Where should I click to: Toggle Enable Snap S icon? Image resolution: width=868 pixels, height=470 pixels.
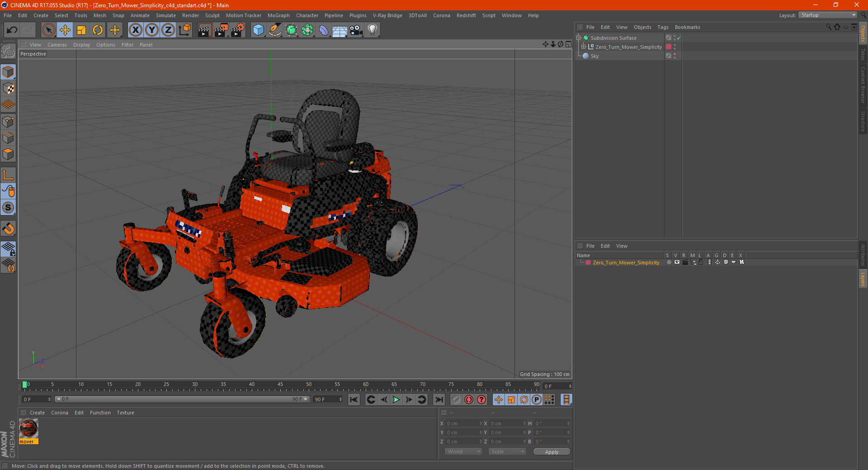coord(8,208)
